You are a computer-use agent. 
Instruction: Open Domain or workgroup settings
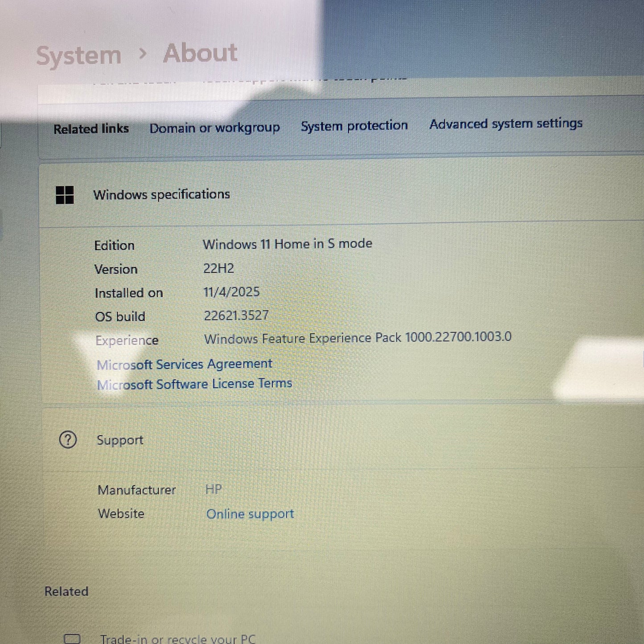[x=215, y=128]
